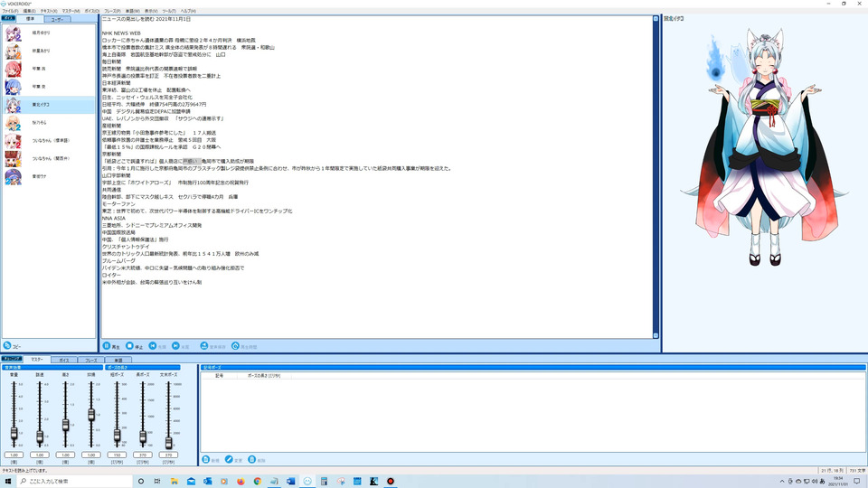Open File Explorer from the taskbar
The width and height of the screenshot is (868, 488).
click(174, 482)
